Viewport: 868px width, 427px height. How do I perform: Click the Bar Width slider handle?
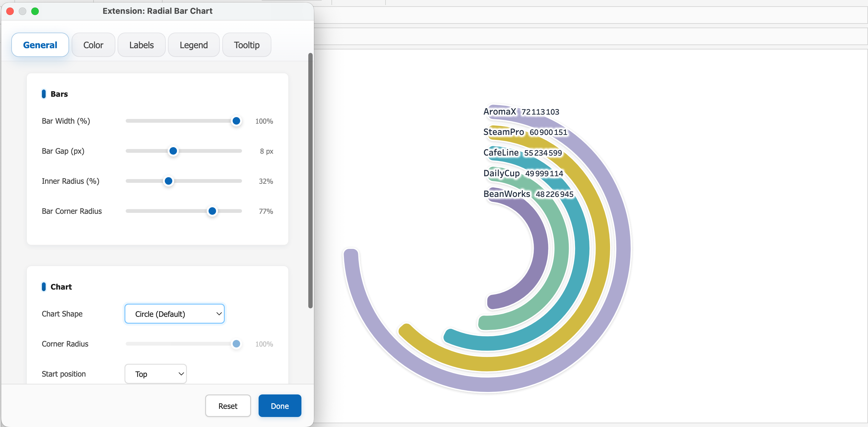[236, 121]
